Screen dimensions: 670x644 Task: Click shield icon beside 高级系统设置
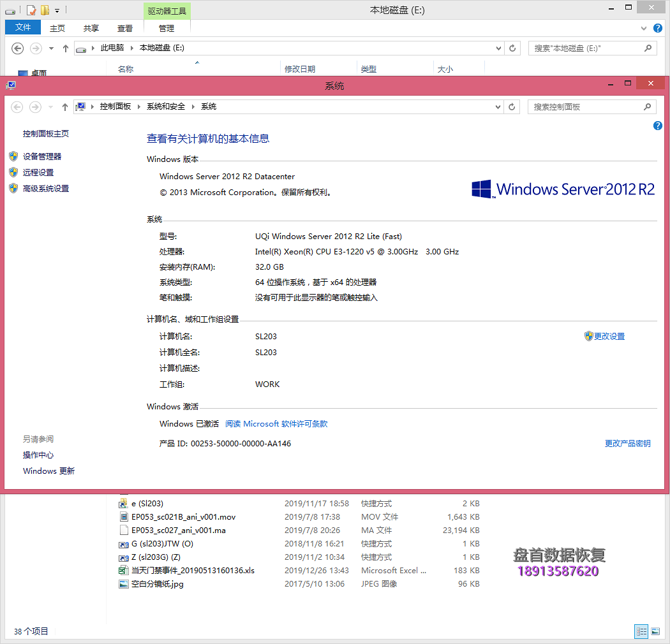(13, 188)
